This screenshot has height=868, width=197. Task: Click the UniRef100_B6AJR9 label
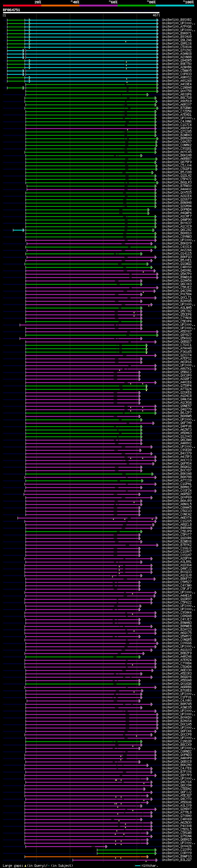(x=177, y=501)
